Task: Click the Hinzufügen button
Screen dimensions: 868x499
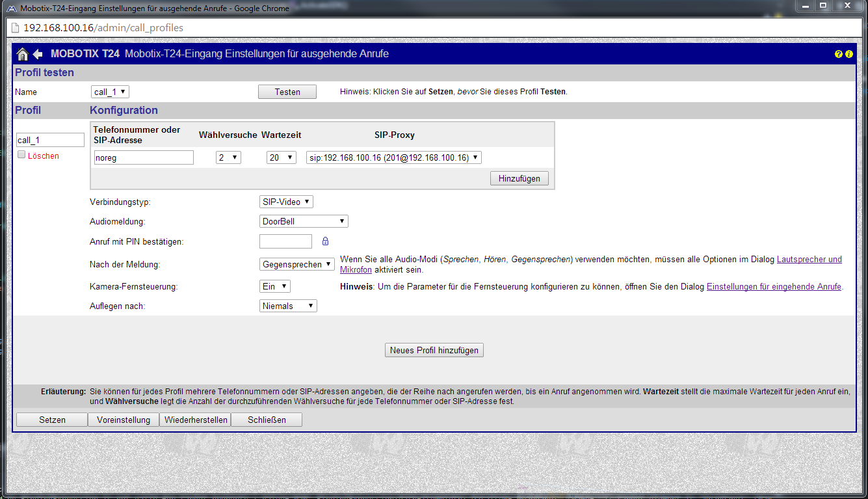Action: 519,178
